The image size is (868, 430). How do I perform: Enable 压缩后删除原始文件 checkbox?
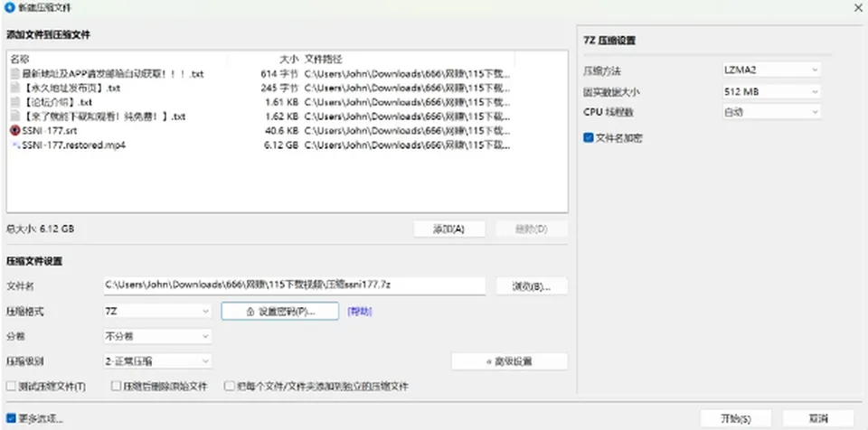pyautogui.click(x=116, y=387)
